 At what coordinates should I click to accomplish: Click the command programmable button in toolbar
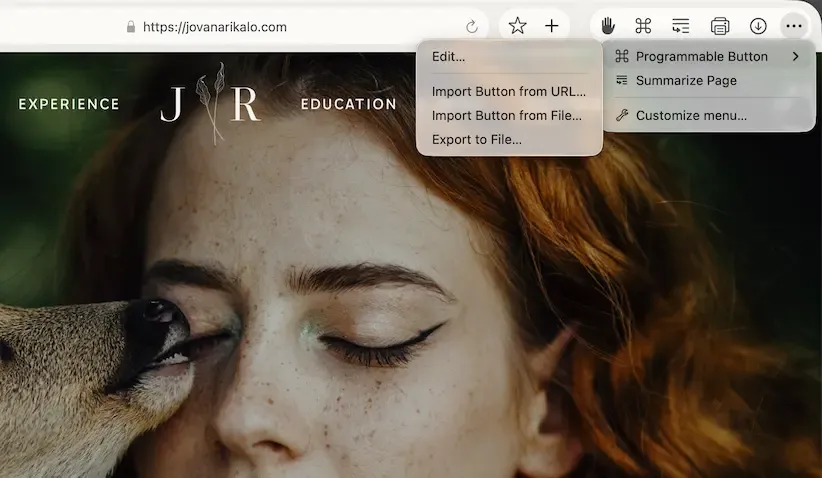643,26
